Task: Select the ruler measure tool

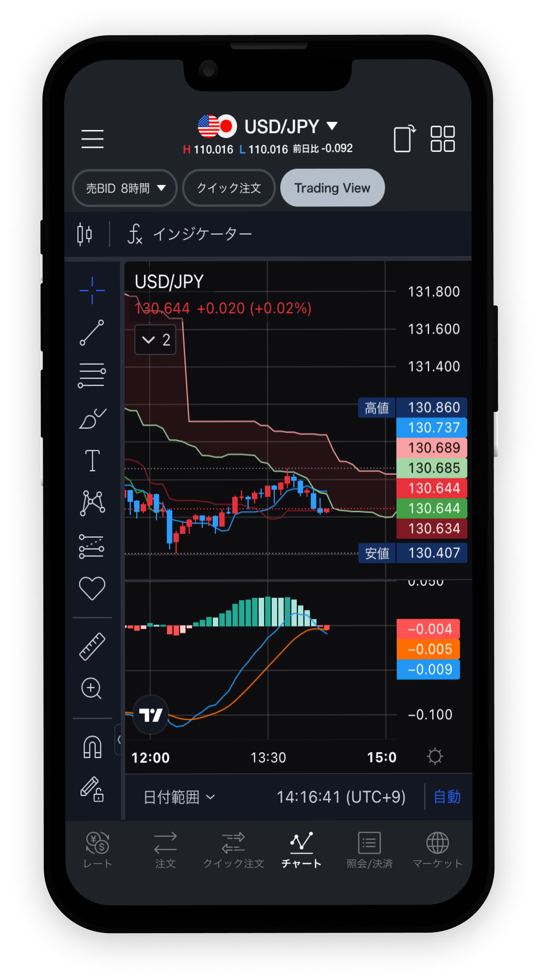Action: tap(92, 646)
